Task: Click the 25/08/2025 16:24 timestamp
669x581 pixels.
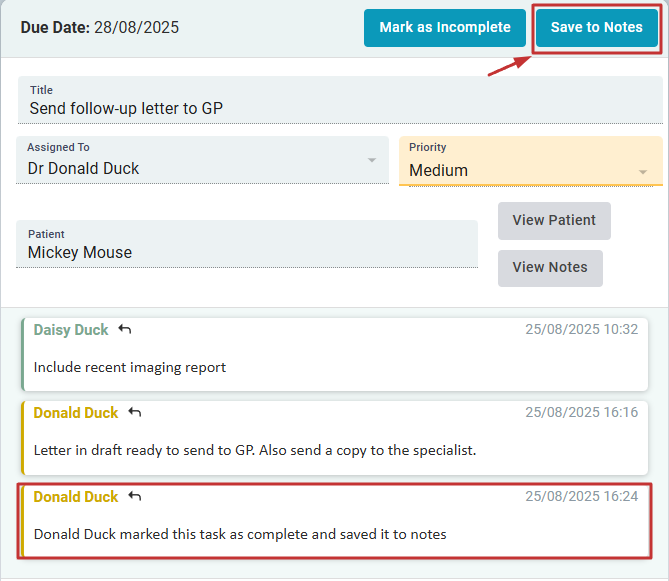Action: (x=581, y=496)
